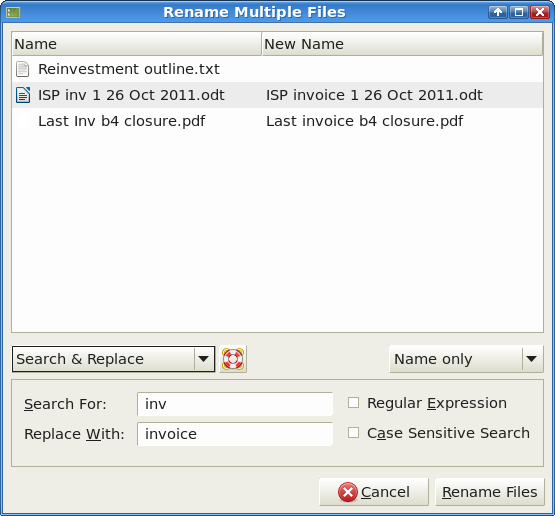This screenshot has width=555, height=516.
Task: Click the Cancel button
Action: [x=374, y=492]
